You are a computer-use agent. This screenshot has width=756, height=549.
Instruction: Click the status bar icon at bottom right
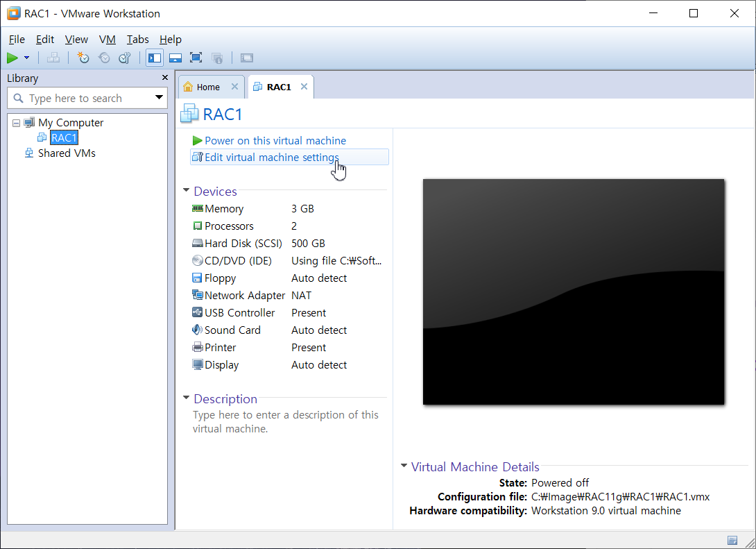pyautogui.click(x=732, y=540)
